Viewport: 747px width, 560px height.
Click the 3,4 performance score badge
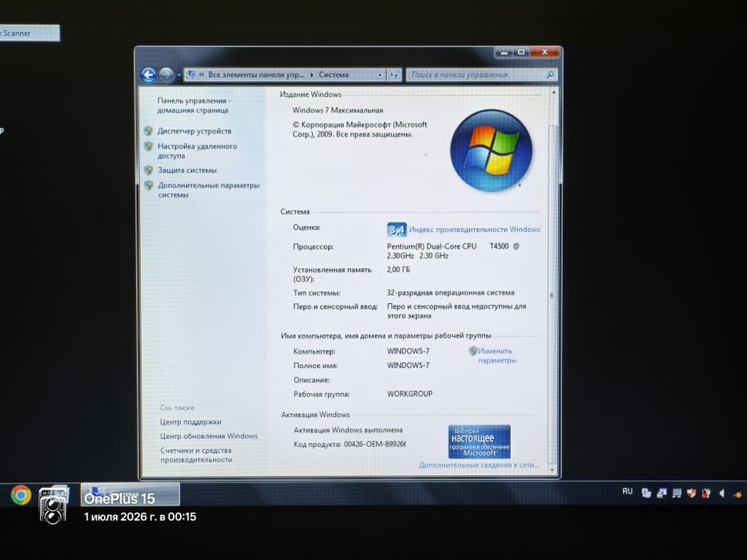[396, 230]
